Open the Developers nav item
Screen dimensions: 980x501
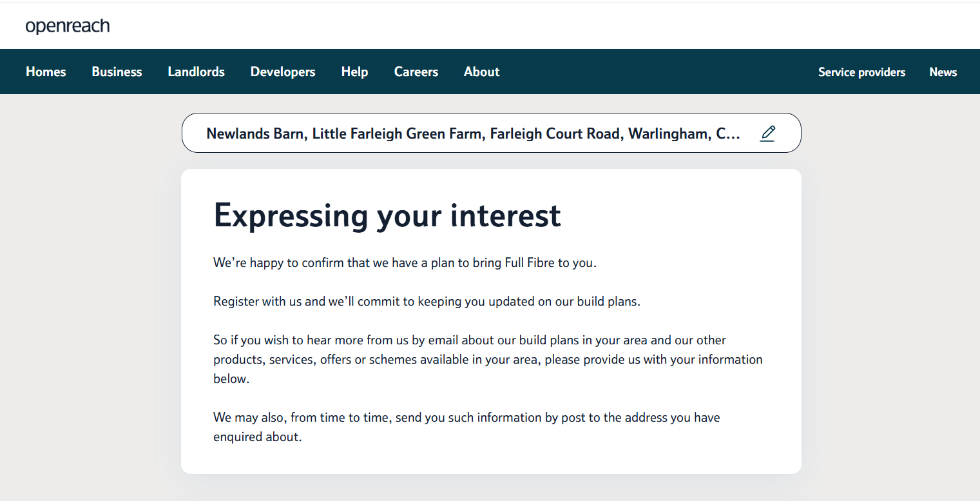point(283,72)
